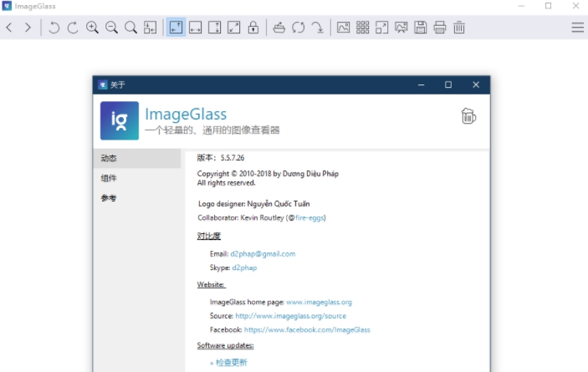
Task: Click the d2phap@gmail.com email link
Action: 263,254
